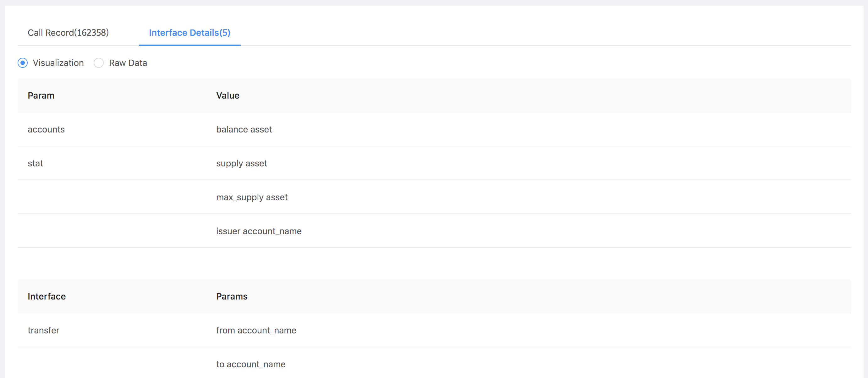Screen dimensions: 868x378
Task: Select the Visualization radio button
Action: click(x=23, y=63)
